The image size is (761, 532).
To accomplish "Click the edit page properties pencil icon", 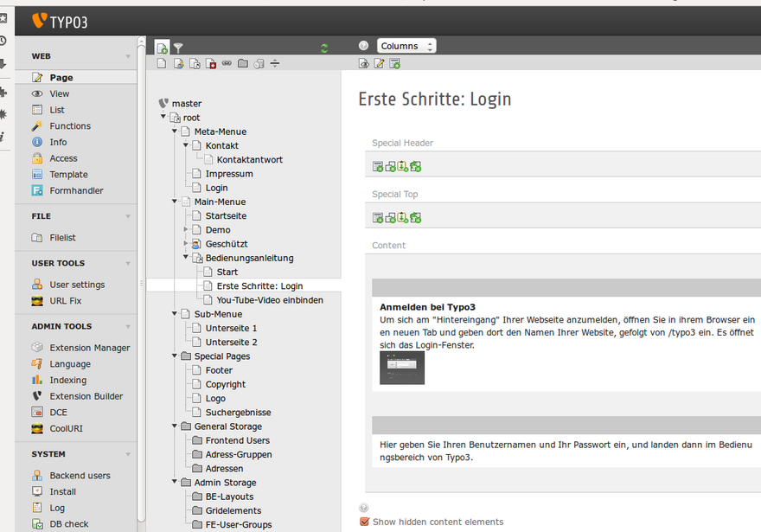I will coord(379,64).
